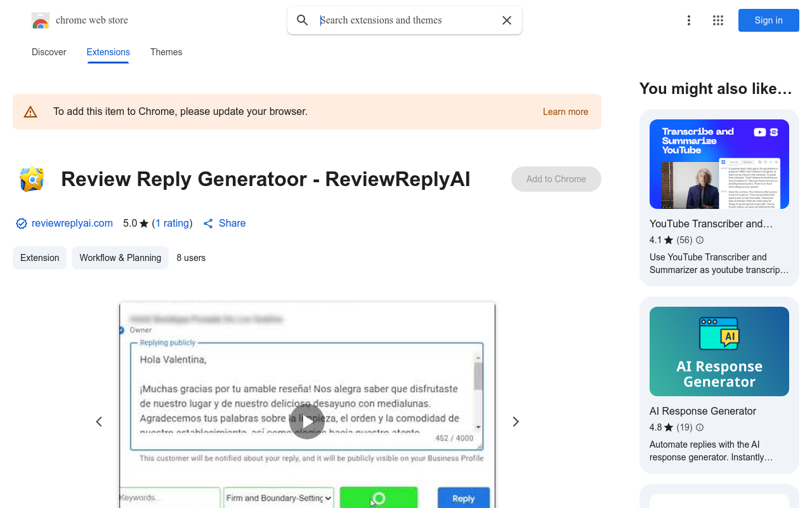This screenshot has width=812, height=508.
Task: Click the Workflow & Planning chip
Action: tap(121, 258)
